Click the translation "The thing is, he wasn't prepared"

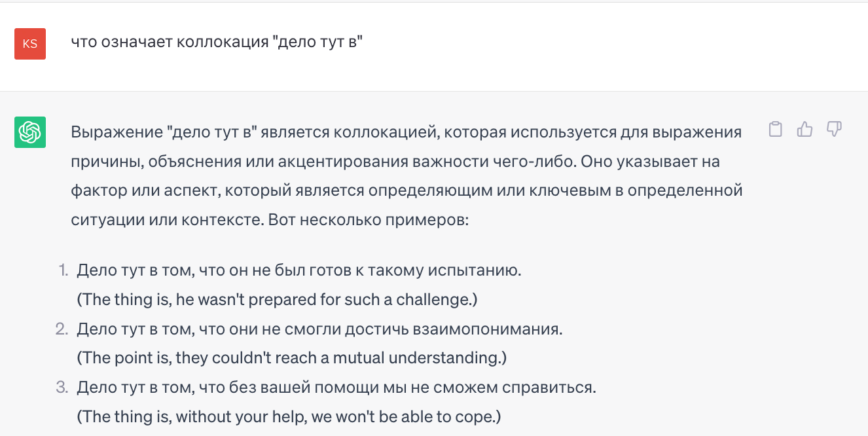point(277,299)
